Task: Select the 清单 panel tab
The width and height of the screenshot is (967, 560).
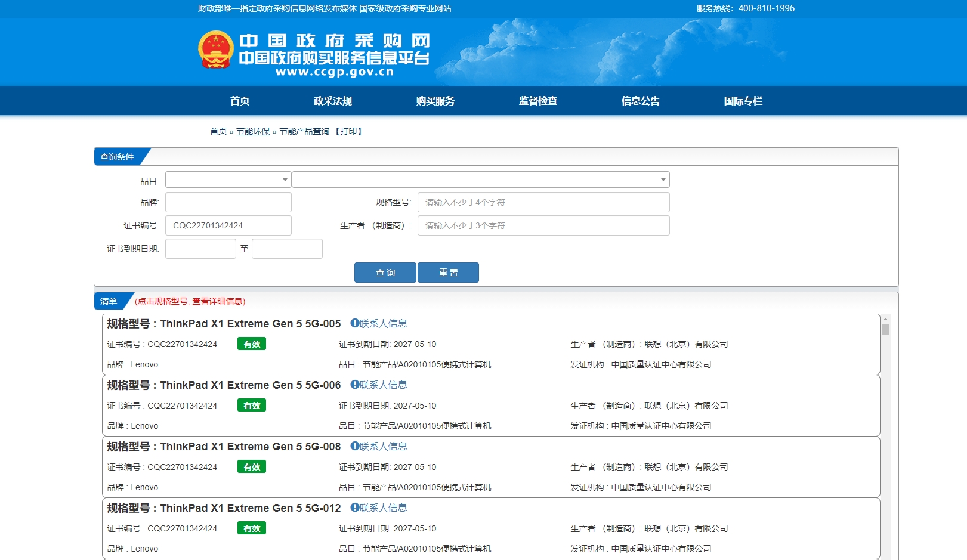Action: pos(109,301)
